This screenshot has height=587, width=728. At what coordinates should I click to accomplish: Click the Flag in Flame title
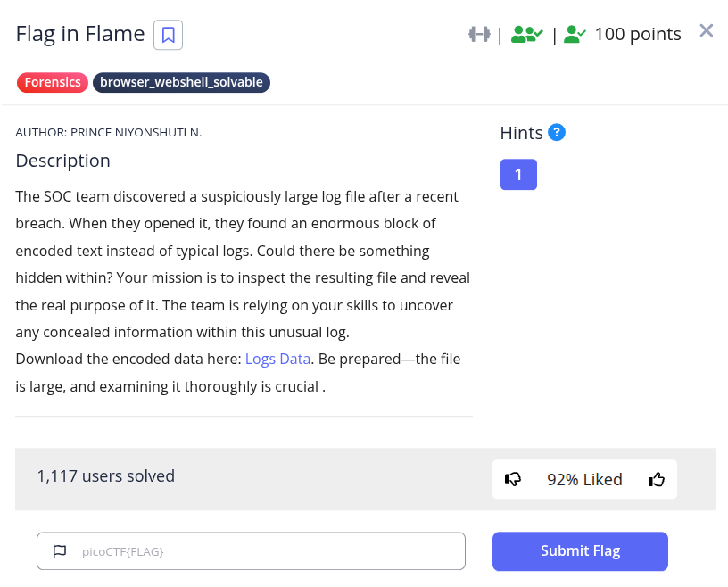[x=80, y=34]
